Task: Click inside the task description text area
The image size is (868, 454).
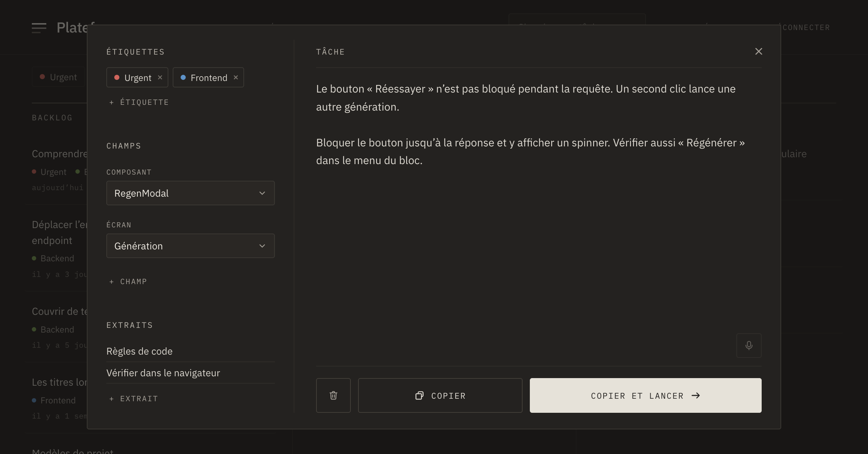Action: pos(539,217)
